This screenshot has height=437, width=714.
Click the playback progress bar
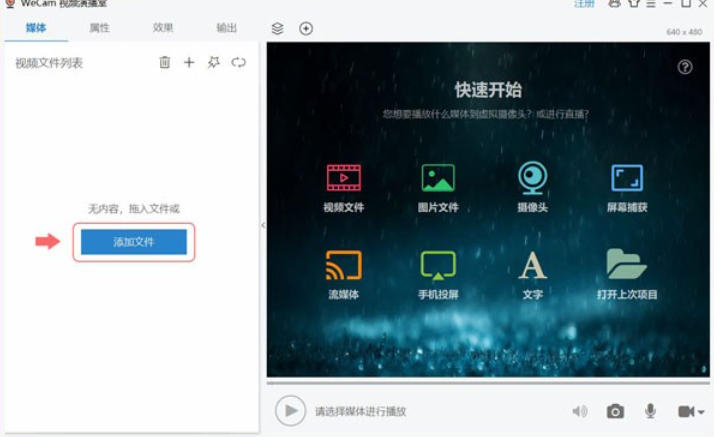click(x=488, y=383)
